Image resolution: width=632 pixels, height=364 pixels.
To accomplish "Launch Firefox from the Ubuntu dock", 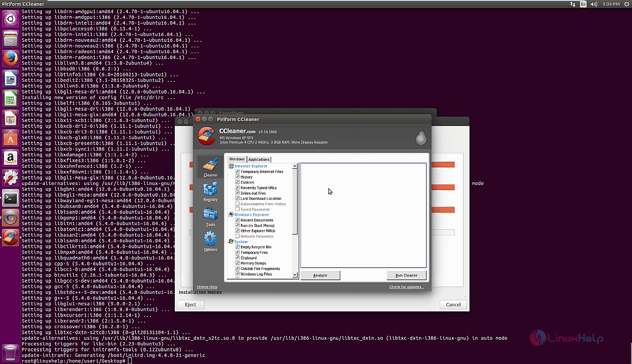I will [x=11, y=59].
